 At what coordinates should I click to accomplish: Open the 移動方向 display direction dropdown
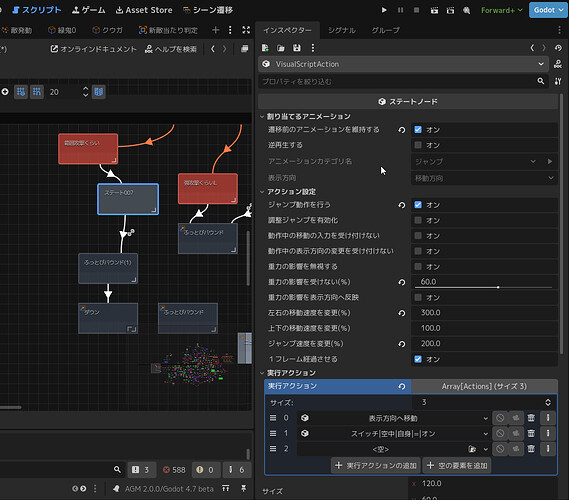(484, 178)
